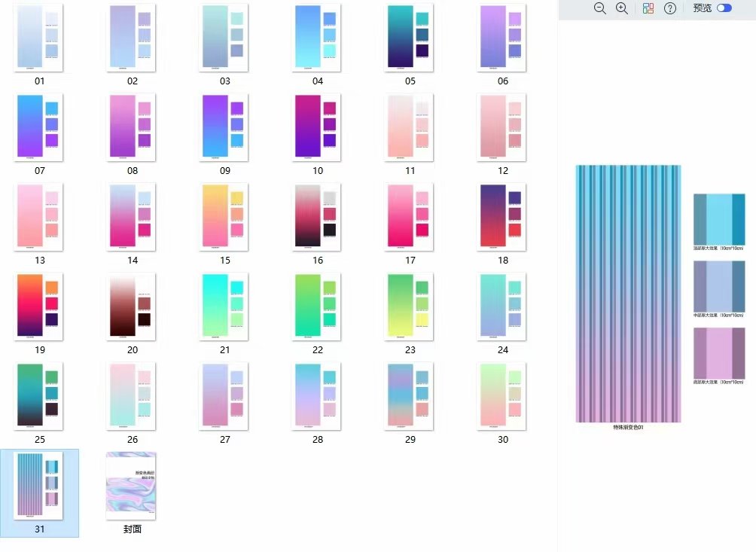This screenshot has width=756, height=552.
Task: Open the green-to-black gradient thumbnail 25
Action: pyautogui.click(x=39, y=395)
